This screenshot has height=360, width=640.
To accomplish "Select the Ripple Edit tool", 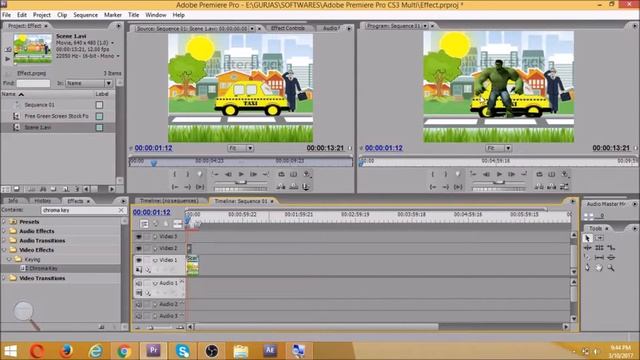I will point(588,248).
